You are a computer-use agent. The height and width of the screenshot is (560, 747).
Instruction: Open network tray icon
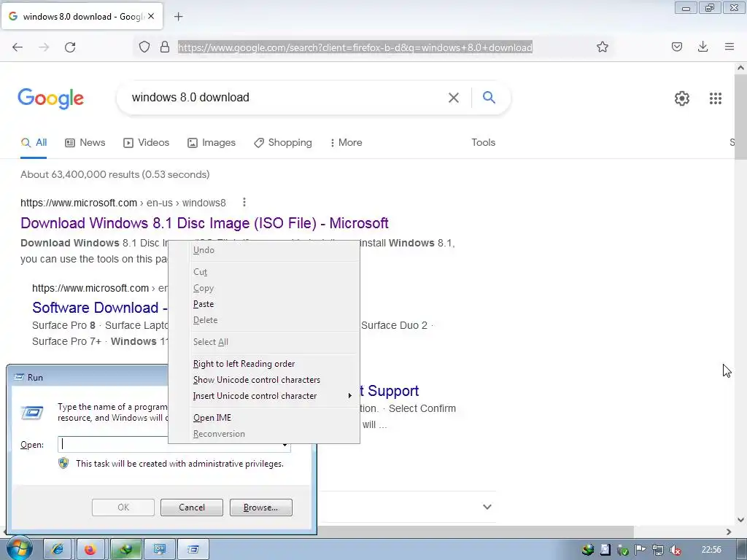point(657,550)
